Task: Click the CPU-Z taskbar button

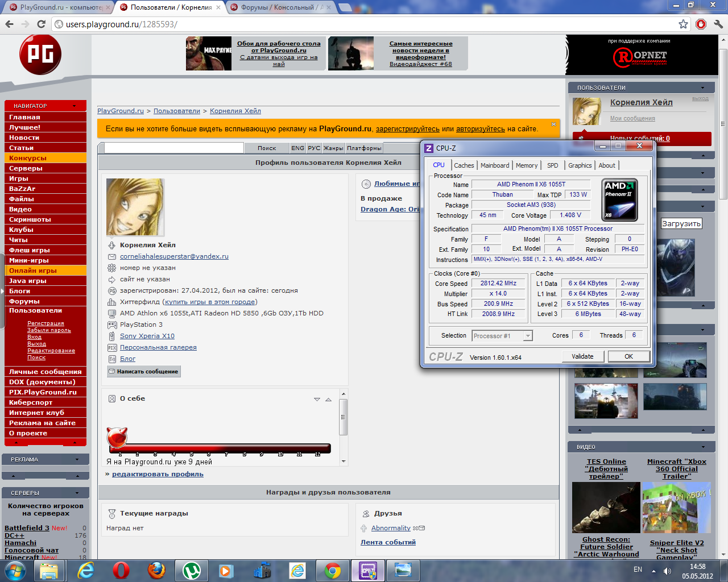Action: [368, 571]
